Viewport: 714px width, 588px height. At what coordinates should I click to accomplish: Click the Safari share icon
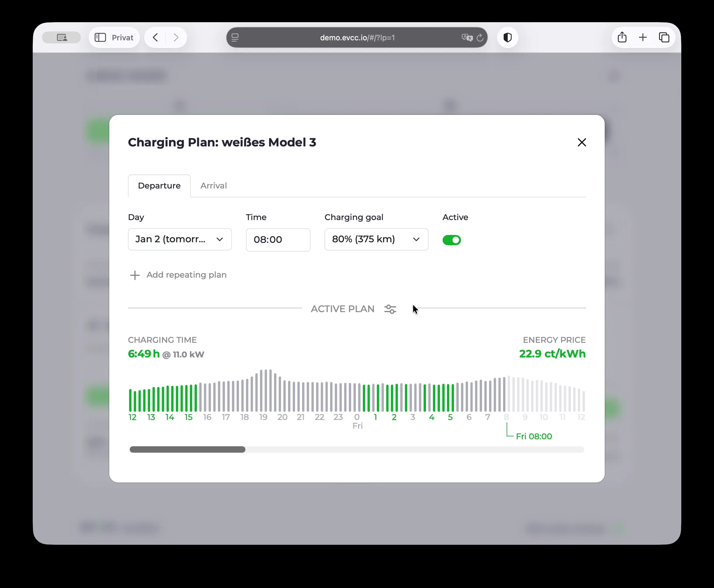coord(622,37)
